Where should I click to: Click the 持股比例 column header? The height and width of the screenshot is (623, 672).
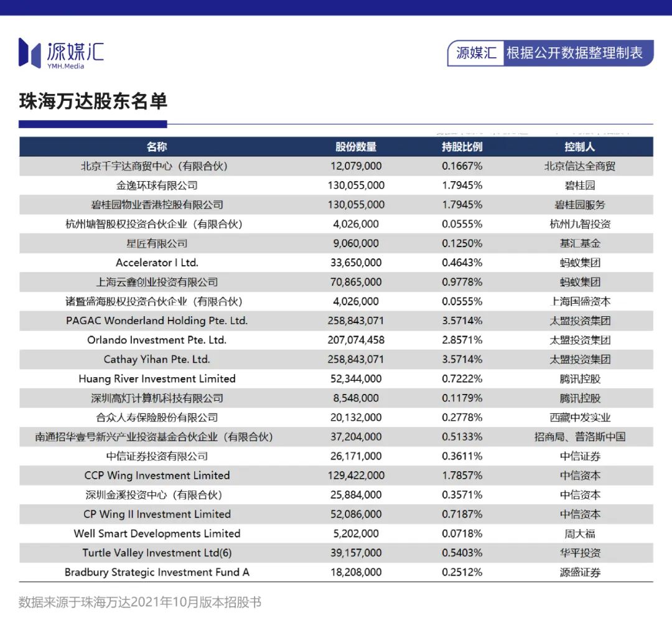tap(462, 147)
